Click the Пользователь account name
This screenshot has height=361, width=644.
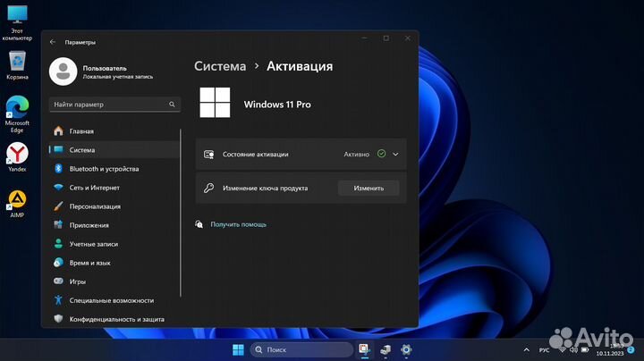point(105,68)
